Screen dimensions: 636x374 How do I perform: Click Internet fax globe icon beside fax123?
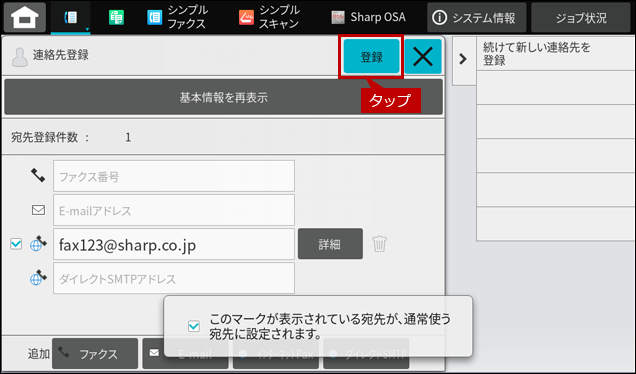click(x=38, y=243)
